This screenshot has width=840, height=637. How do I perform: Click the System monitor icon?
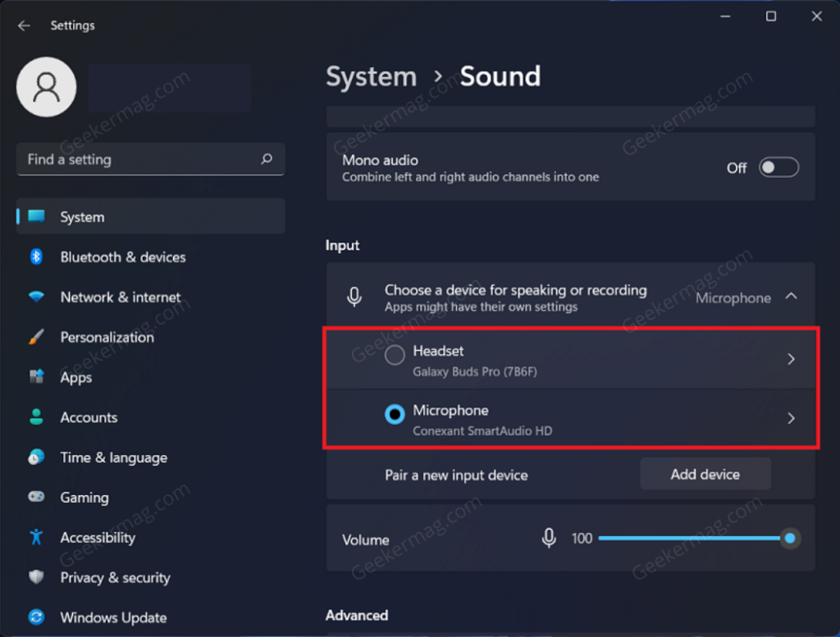[x=36, y=216]
